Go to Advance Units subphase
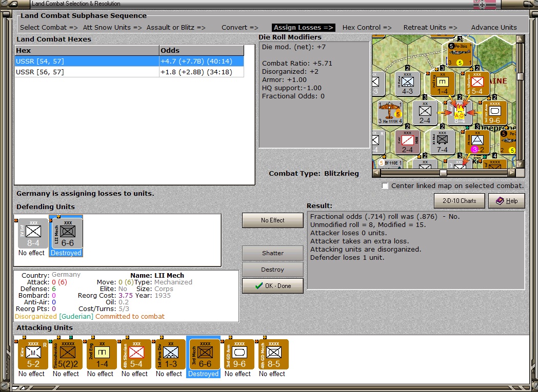Screen dimensions: 538x392 click(494, 28)
